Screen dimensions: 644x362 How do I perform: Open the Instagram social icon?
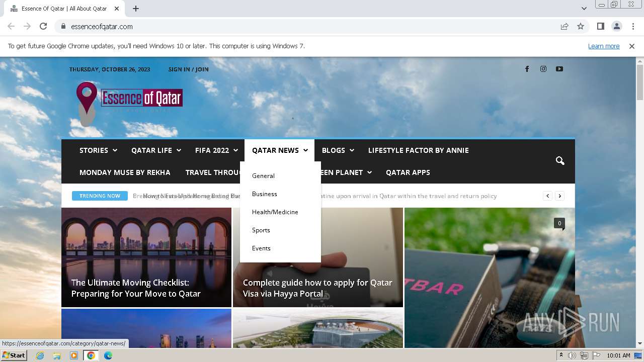pyautogui.click(x=543, y=69)
